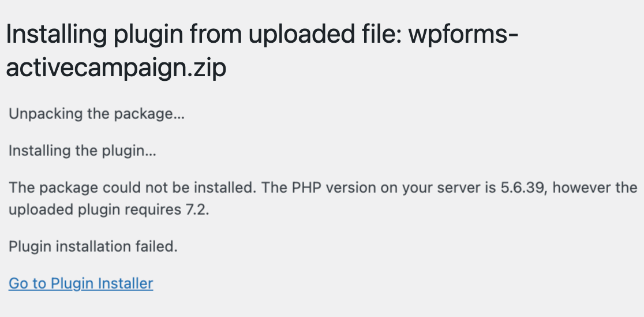Viewport: 644px width, 317px height.
Task: Click the 'Installing the plugin…' status line
Action: [x=82, y=151]
